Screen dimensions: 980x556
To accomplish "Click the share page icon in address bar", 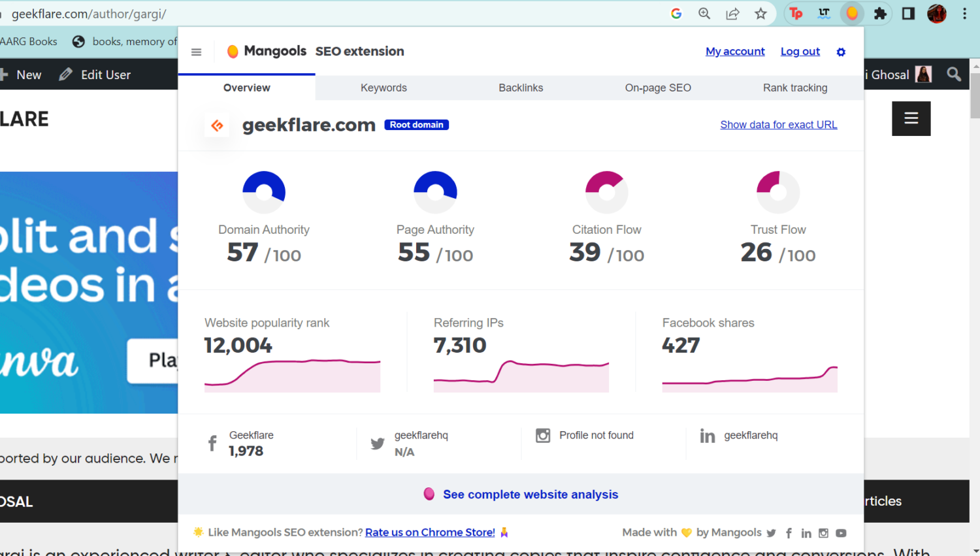I will (x=732, y=13).
